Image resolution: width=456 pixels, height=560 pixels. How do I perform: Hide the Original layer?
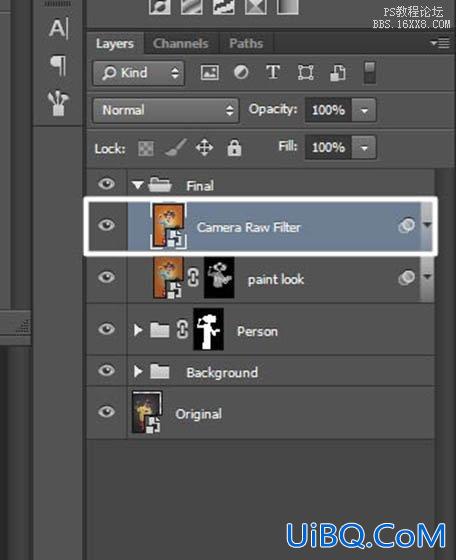pos(106,412)
